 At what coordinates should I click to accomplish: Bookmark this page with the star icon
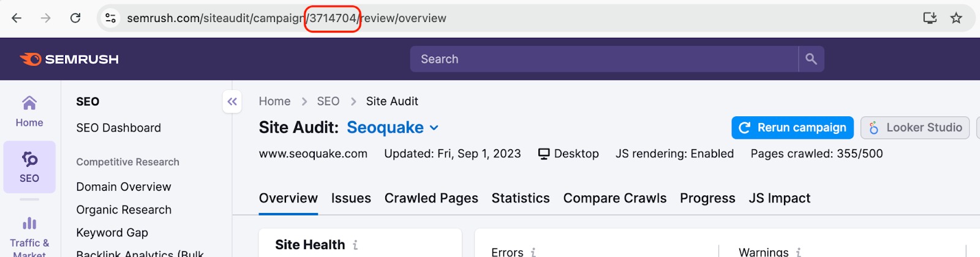coord(956,18)
